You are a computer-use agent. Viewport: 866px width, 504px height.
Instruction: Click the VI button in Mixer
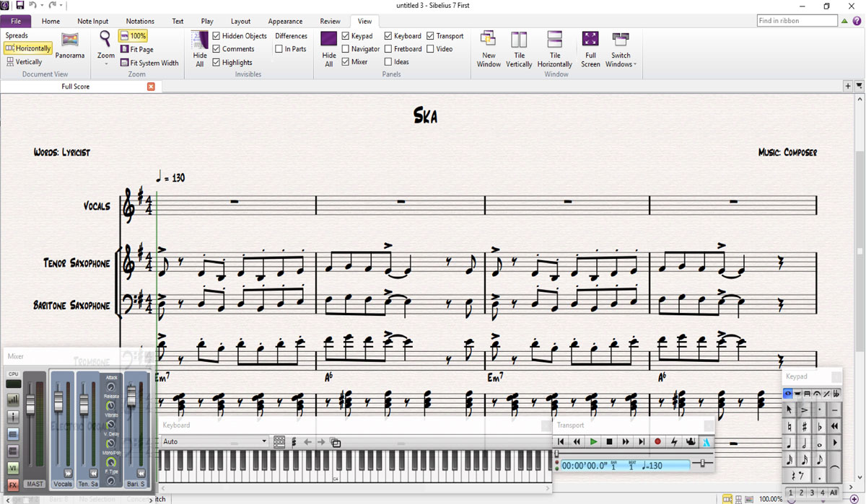point(13,468)
